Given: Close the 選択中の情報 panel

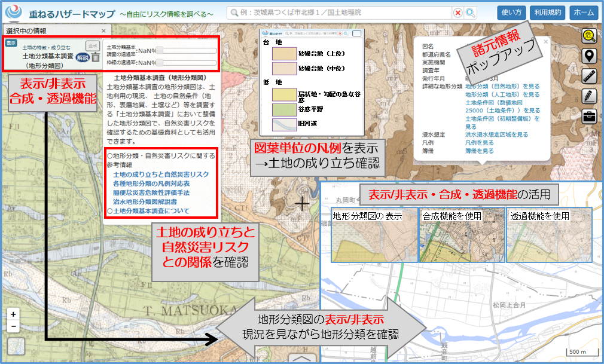Looking at the screenshot, I should [x=103, y=31].
